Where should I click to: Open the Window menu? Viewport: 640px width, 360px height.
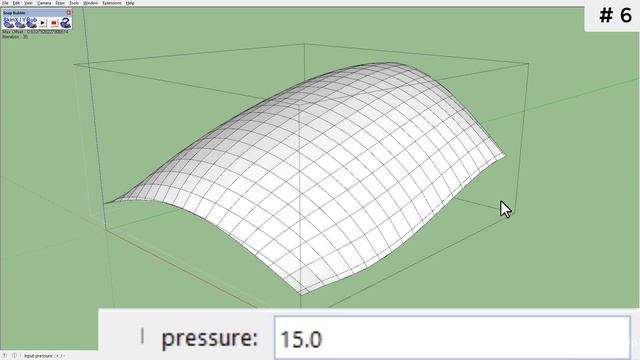click(91, 3)
